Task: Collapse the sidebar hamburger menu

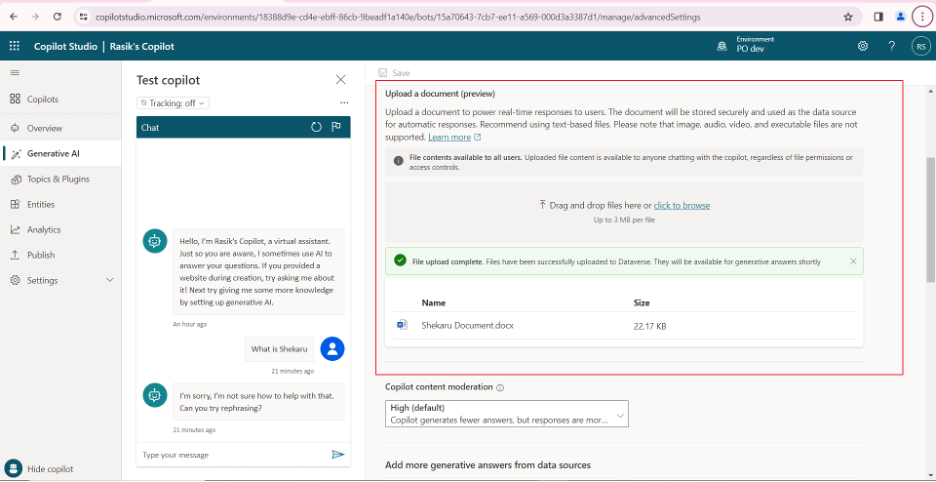Action: coord(15,73)
